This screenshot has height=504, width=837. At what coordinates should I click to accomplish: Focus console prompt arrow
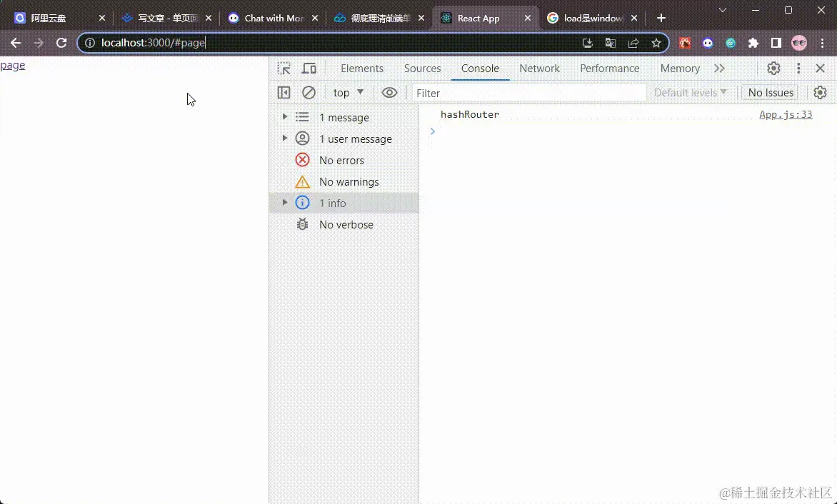point(432,131)
